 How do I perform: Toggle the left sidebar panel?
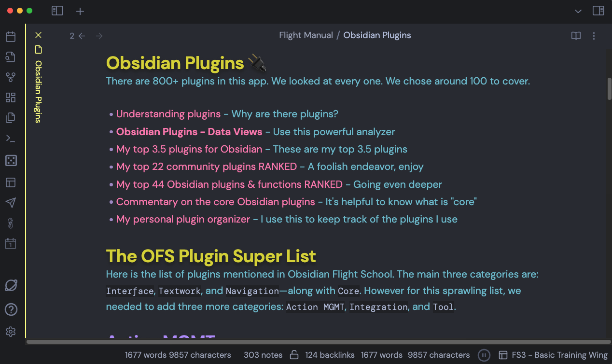pyautogui.click(x=57, y=11)
